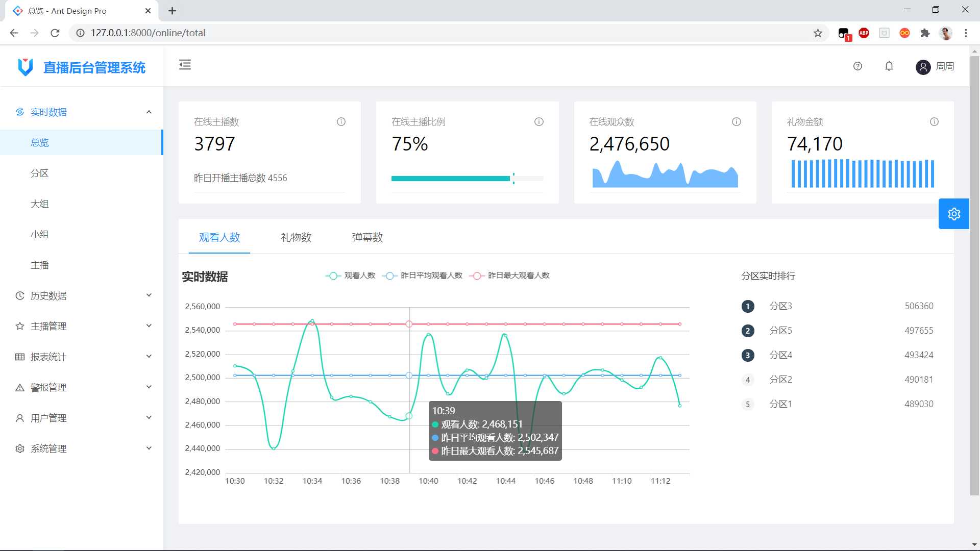Image resolution: width=980 pixels, height=551 pixels.
Task: Switch to the 观看人数 tab
Action: [x=219, y=238]
